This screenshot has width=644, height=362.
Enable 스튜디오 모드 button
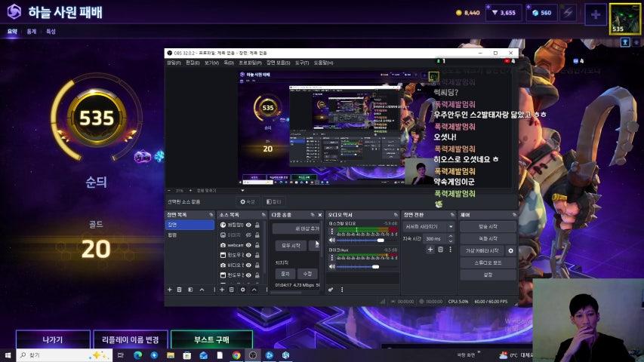click(488, 262)
